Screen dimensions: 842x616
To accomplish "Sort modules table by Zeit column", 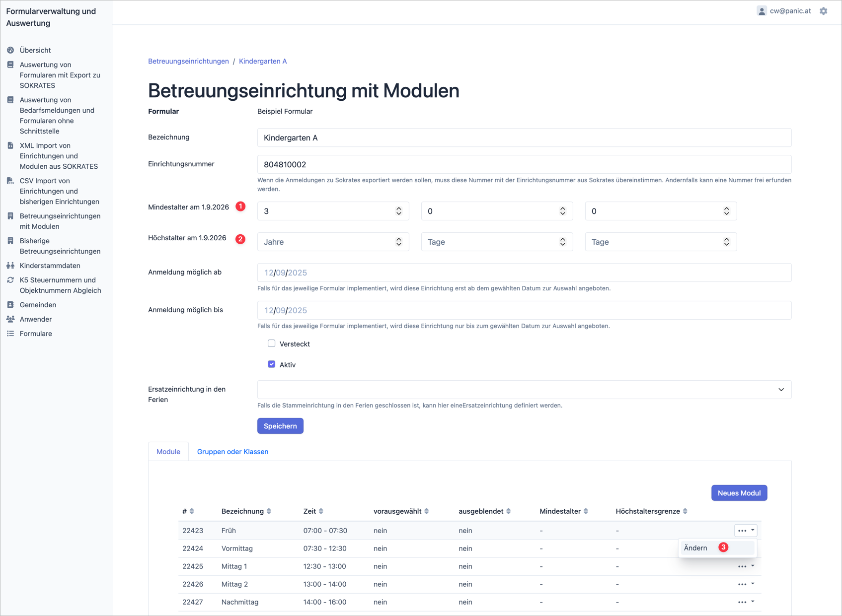I will [x=313, y=511].
